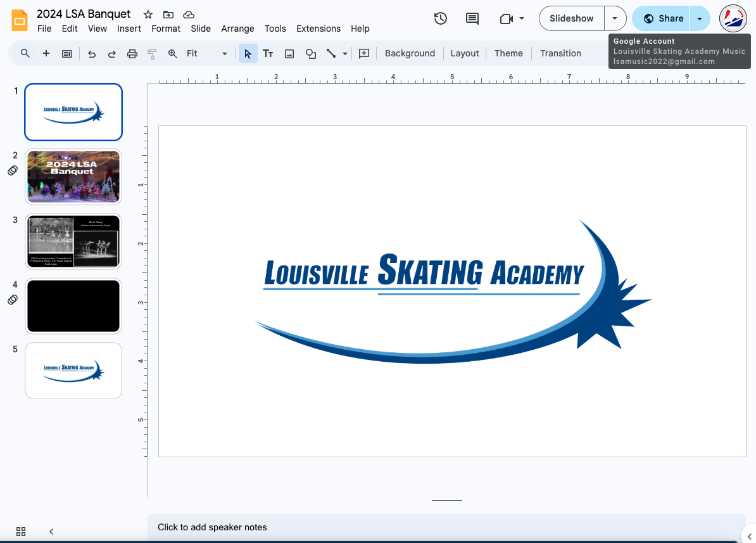Viewport: 756px width, 543px height.
Task: Insert a Text box
Action: [268, 54]
